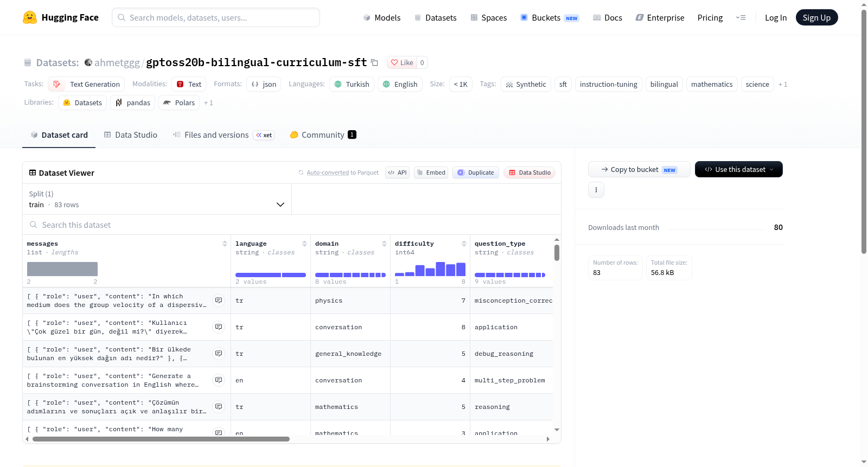Switch to the Dataset card tab
868x467 pixels.
tap(59, 135)
